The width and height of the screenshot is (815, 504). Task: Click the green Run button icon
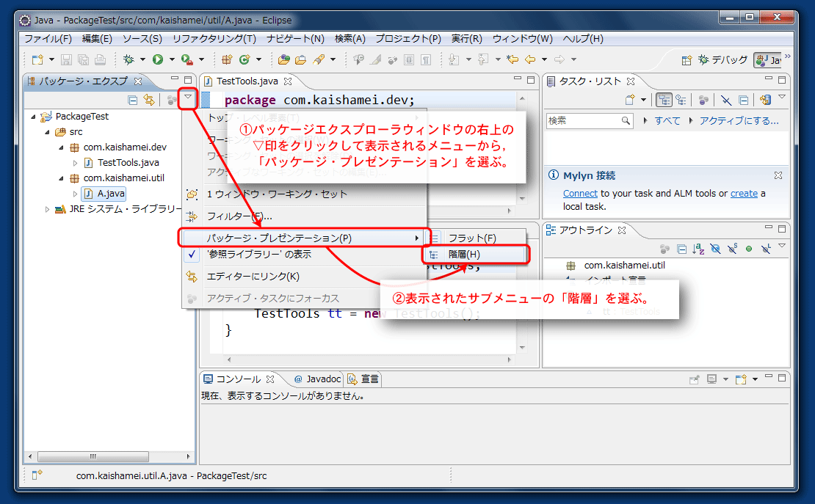point(158,59)
